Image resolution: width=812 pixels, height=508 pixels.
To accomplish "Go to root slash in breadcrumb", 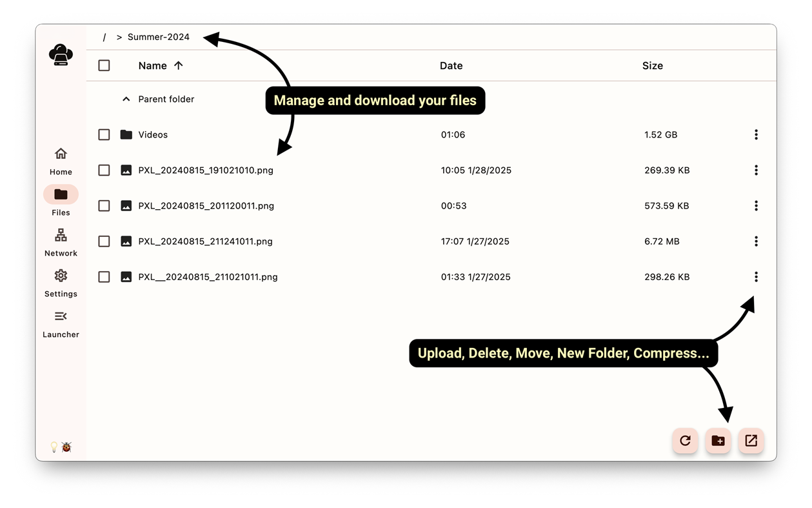I will tap(104, 37).
